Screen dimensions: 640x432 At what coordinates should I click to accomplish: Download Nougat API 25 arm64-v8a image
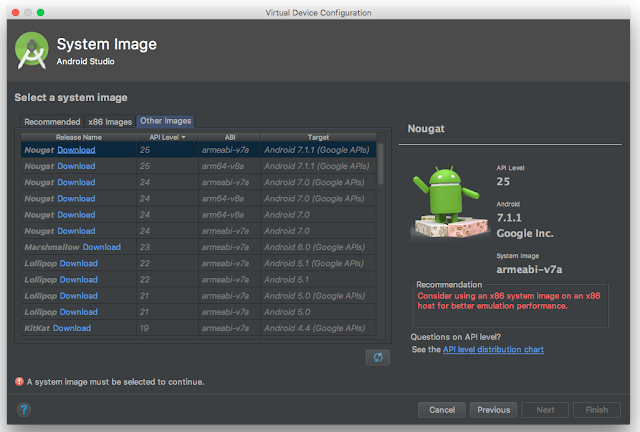(76, 166)
